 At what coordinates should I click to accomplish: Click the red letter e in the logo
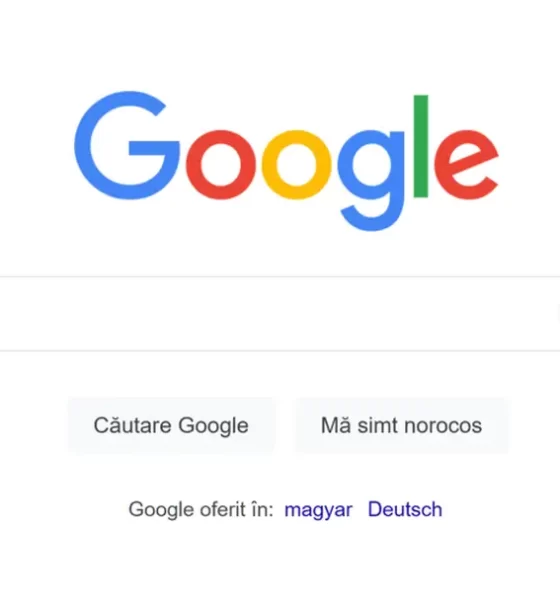467,165
